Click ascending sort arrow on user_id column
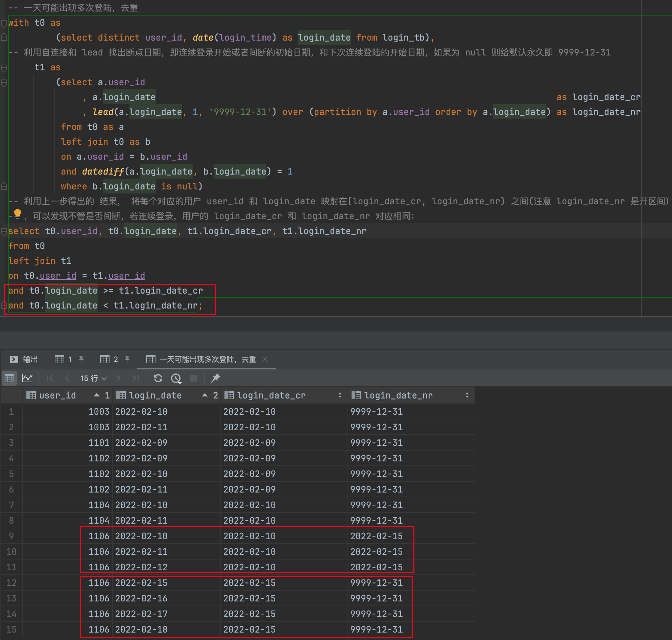Image resolution: width=672 pixels, height=640 pixels. click(97, 395)
